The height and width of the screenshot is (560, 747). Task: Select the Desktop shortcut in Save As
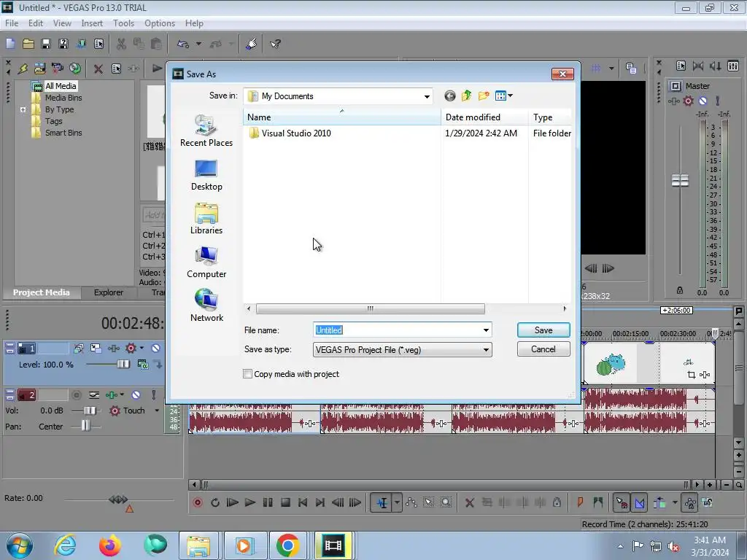point(206,175)
